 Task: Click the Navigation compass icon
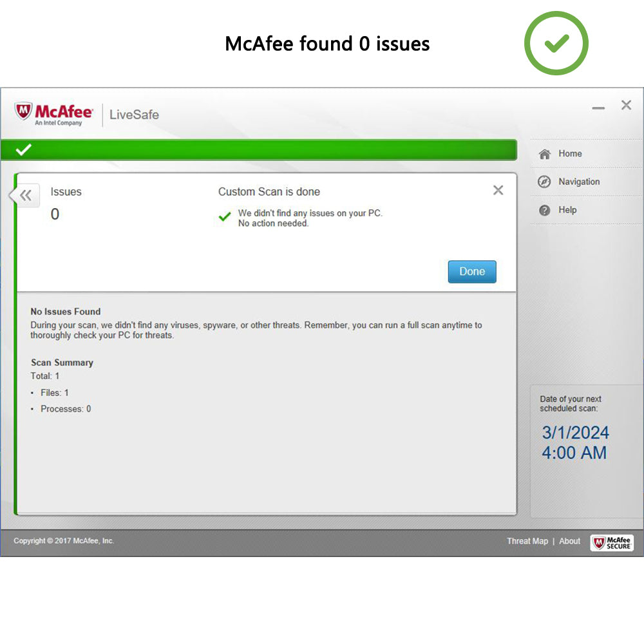point(544,182)
